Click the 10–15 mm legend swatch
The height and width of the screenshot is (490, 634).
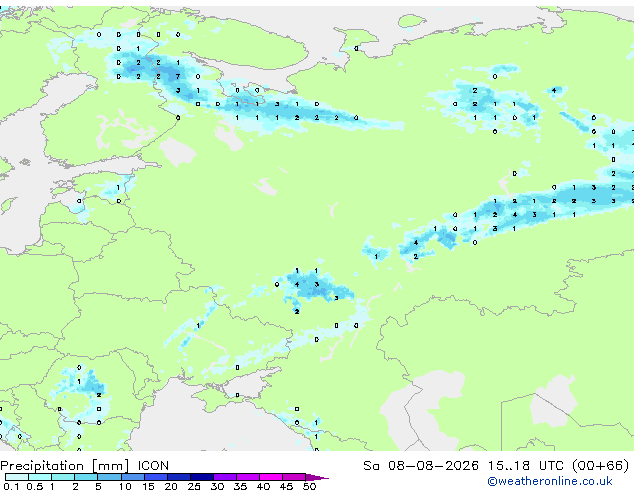132,477
